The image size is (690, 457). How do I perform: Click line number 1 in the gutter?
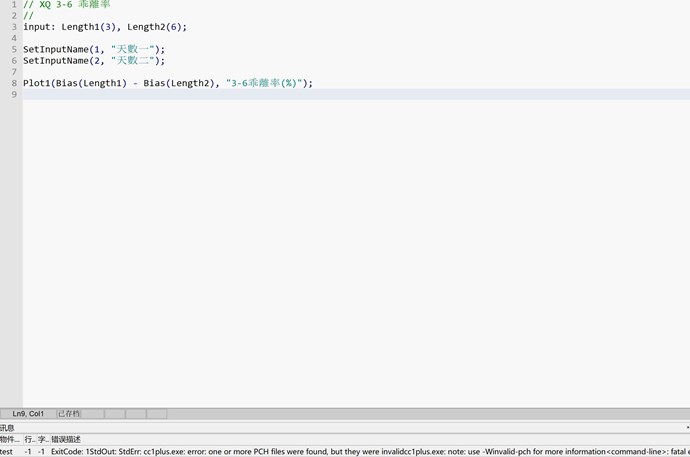coord(14,5)
